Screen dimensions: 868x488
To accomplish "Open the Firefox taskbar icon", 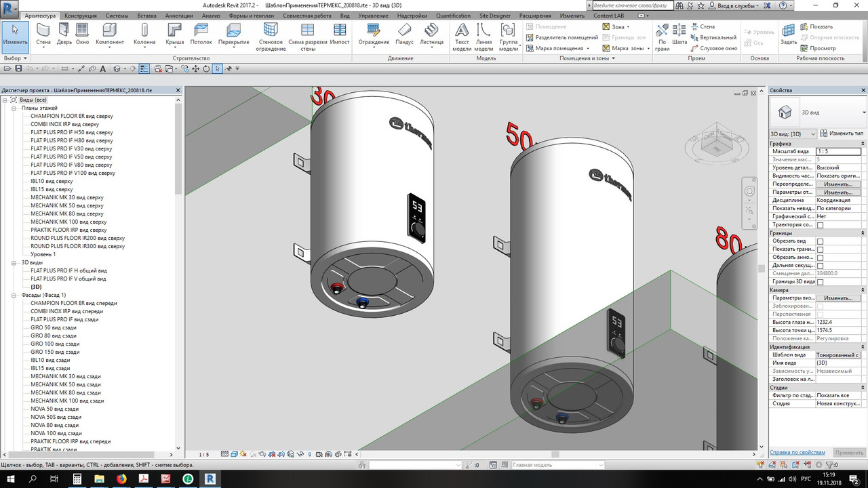I will click(x=121, y=479).
